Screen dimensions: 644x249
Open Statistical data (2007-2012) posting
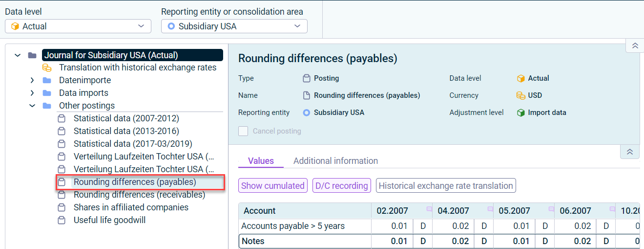tap(126, 118)
